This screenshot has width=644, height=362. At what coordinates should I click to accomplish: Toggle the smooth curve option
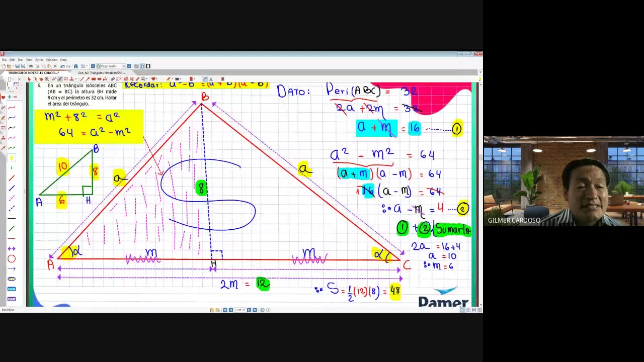point(205,79)
